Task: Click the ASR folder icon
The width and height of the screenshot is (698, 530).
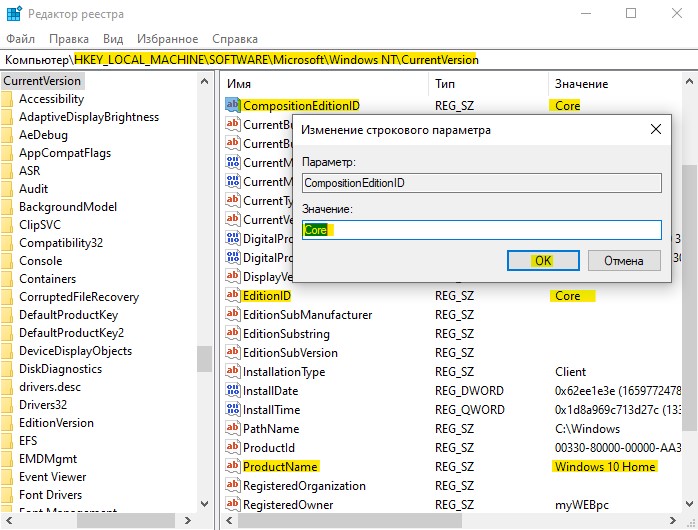Action: [7, 170]
